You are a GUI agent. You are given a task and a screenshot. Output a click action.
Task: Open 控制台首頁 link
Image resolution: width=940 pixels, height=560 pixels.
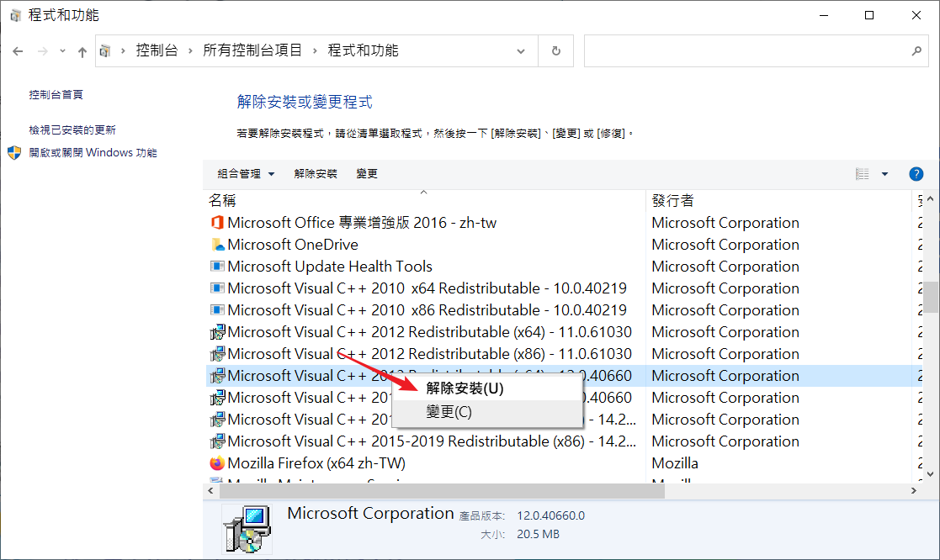[x=56, y=95]
